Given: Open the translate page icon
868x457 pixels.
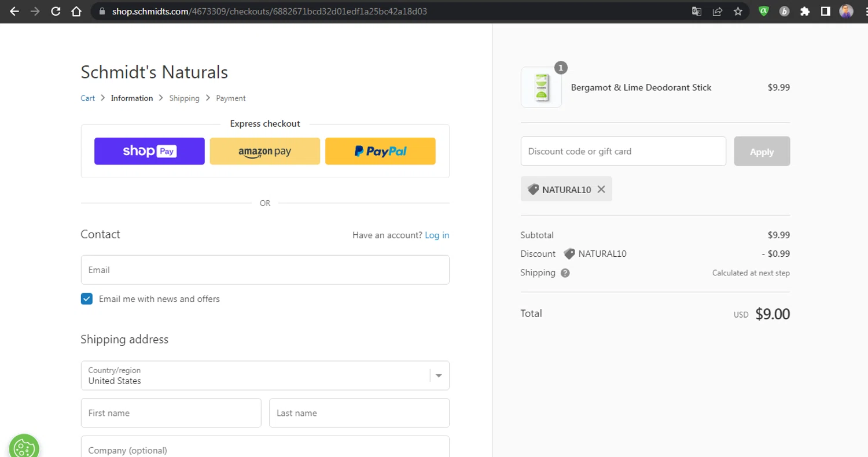Looking at the screenshot, I should point(697,11).
